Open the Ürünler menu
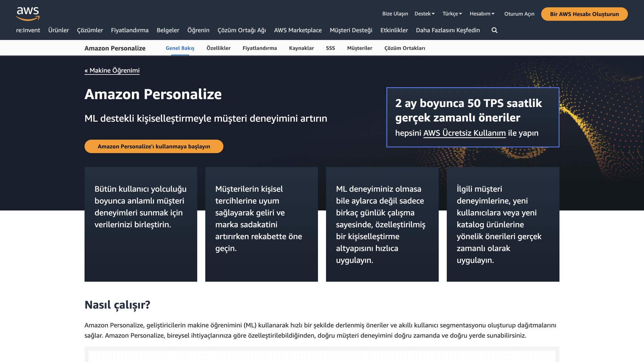The image size is (644, 362). [x=59, y=30]
